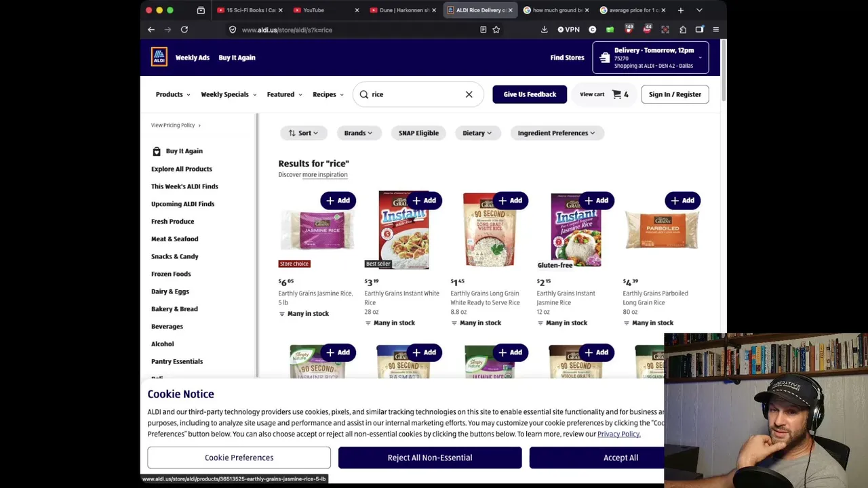Image resolution: width=868 pixels, height=488 pixels.
Task: Click Buy It Again in the header
Action: 237,58
